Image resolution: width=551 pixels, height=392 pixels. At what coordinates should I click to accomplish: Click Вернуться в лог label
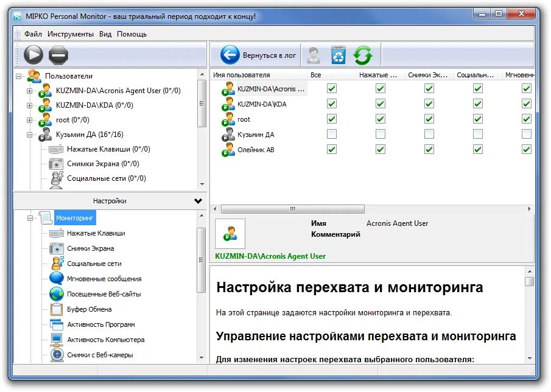click(269, 55)
